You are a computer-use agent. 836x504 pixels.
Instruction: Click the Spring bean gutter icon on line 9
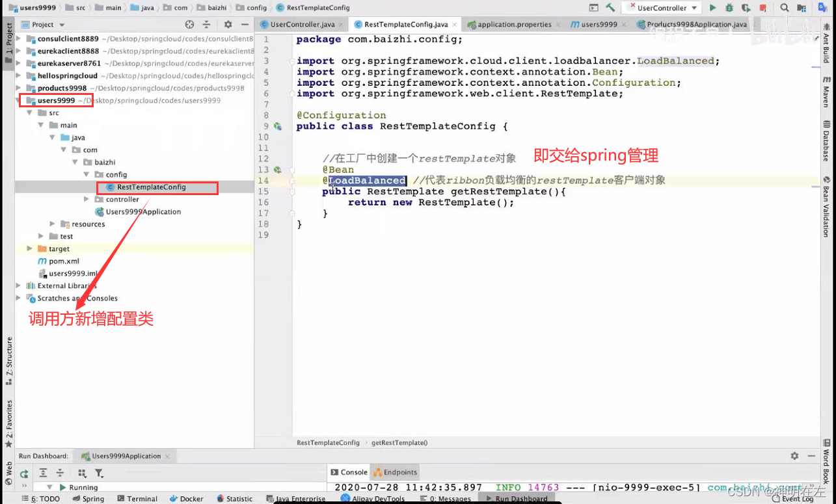point(278,126)
